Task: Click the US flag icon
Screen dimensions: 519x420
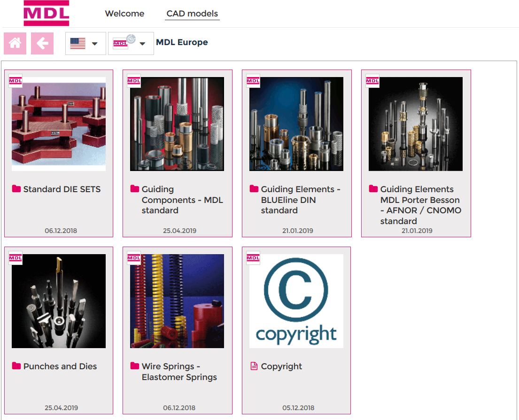Action: point(78,43)
